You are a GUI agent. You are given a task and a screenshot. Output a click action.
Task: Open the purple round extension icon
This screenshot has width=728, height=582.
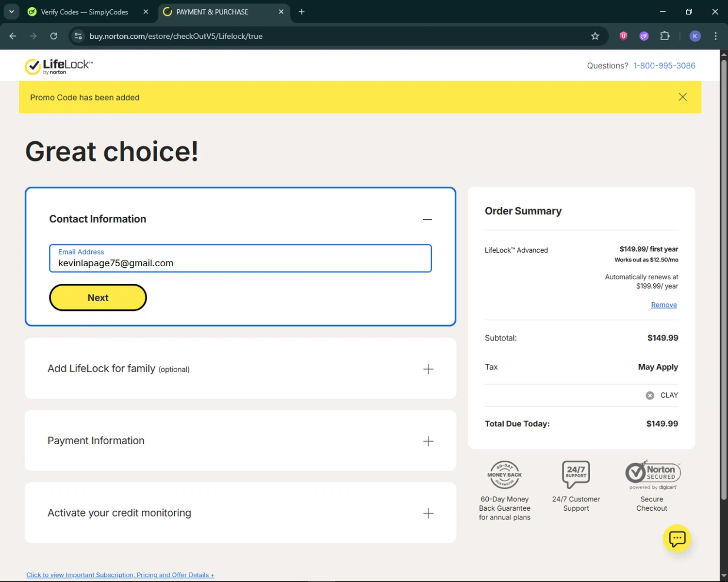coord(644,36)
